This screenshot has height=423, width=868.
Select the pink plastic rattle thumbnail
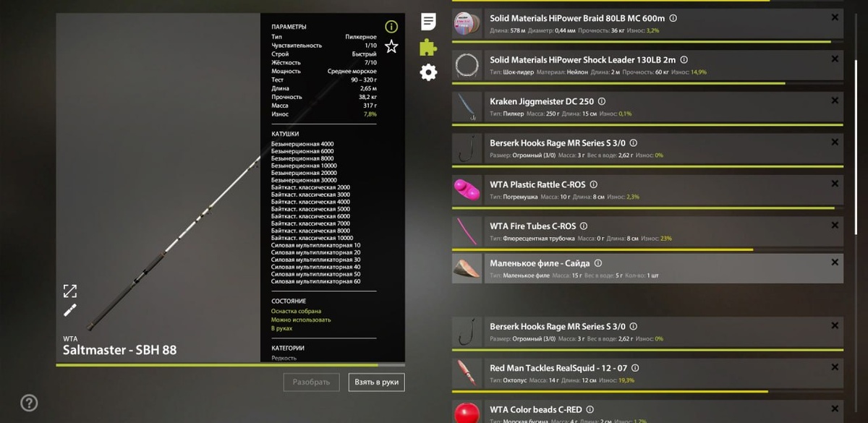[x=467, y=190]
